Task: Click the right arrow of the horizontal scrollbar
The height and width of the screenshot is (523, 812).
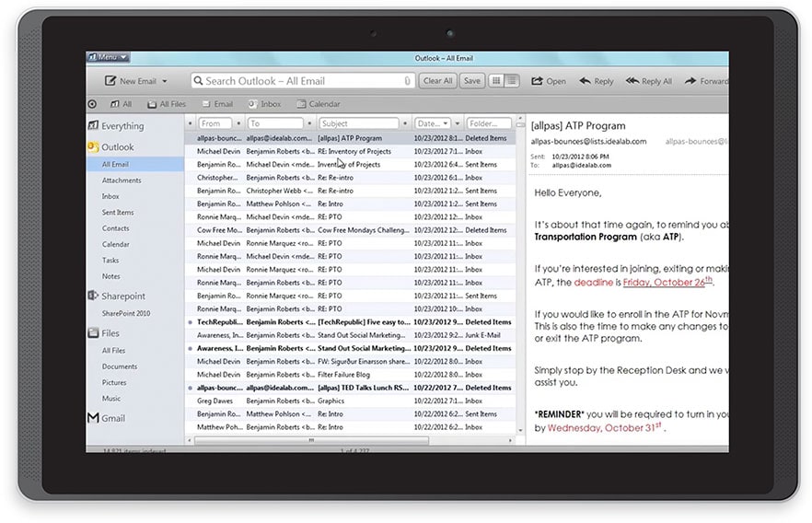Action: click(x=510, y=440)
